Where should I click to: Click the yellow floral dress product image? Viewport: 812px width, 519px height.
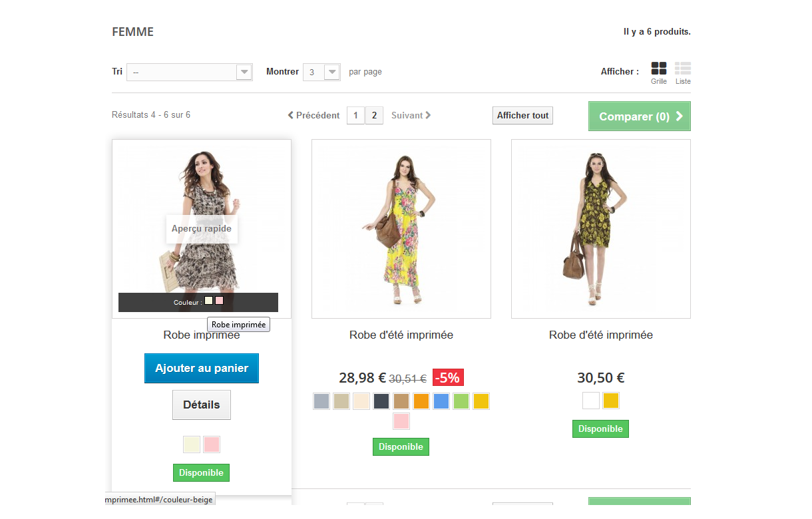tap(401, 229)
